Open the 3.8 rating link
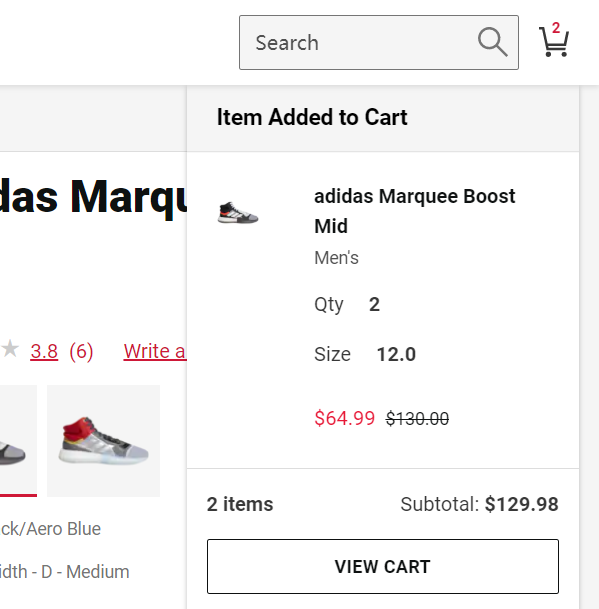The image size is (599, 609). point(44,351)
